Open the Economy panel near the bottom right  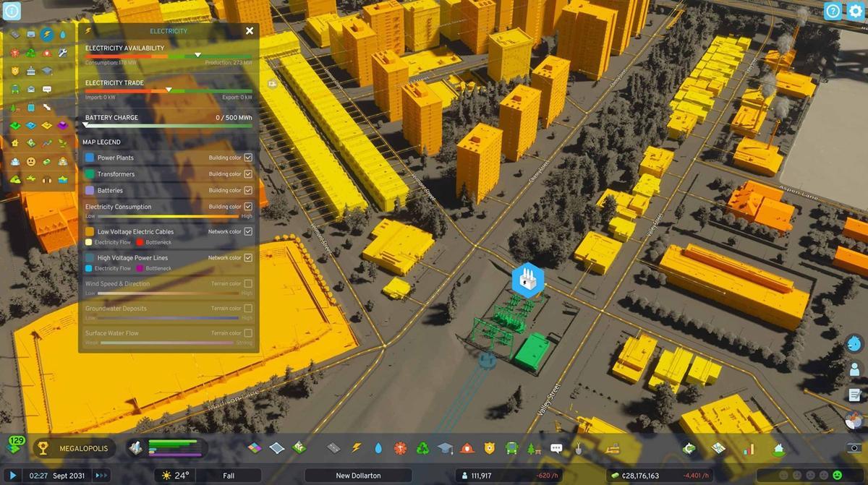[689, 448]
